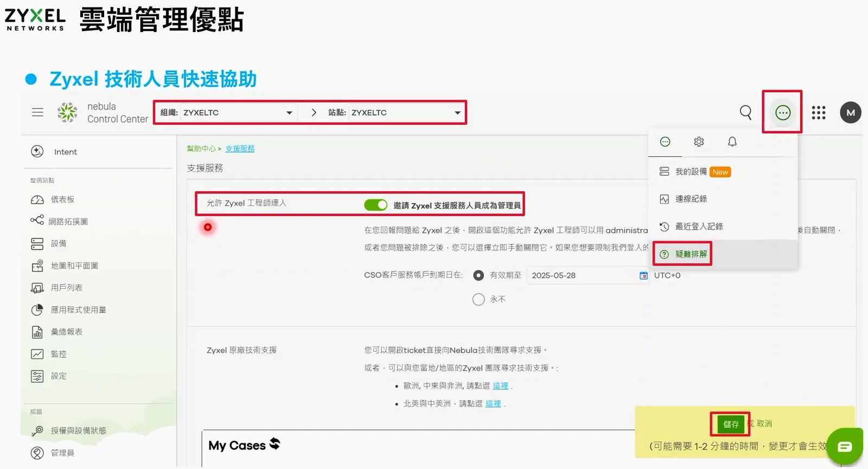The height and width of the screenshot is (469, 868).
Task: Open the green chat widget button
Action: click(845, 446)
